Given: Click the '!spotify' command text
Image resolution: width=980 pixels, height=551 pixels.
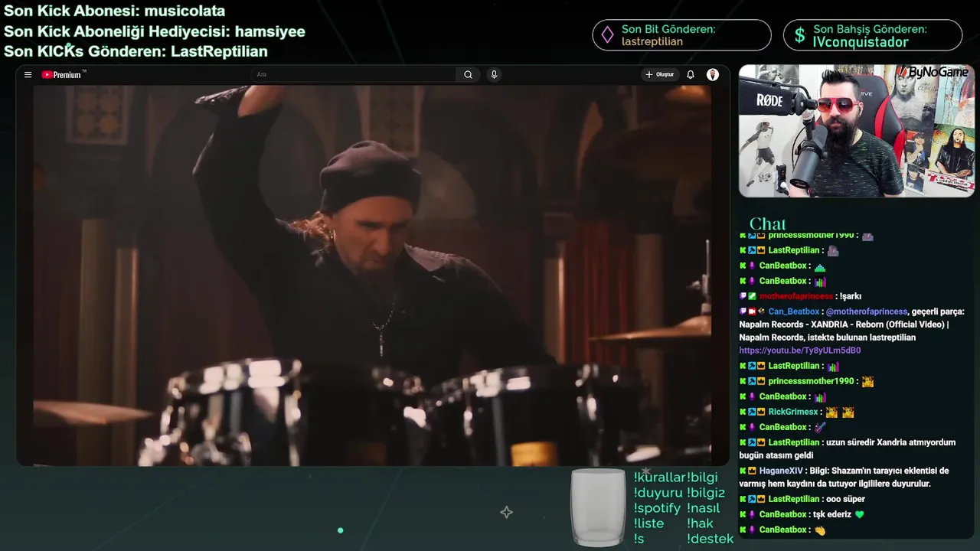Looking at the screenshot, I should pyautogui.click(x=657, y=508).
